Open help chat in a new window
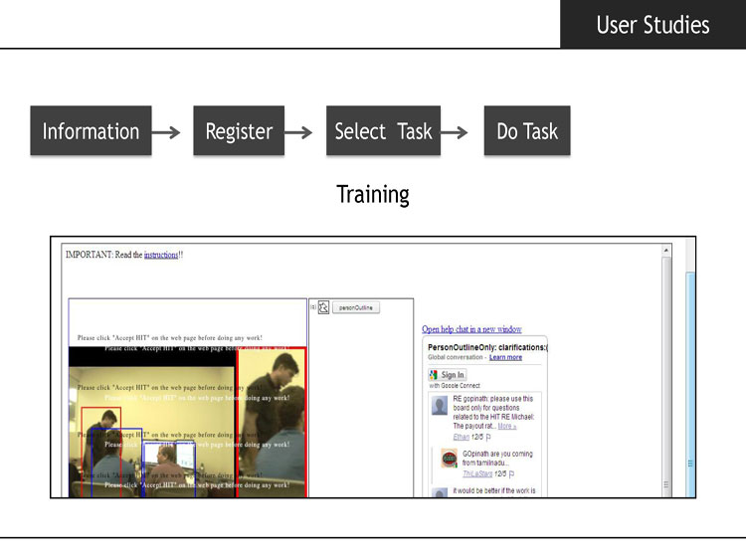The image size is (746, 560). tap(471, 329)
